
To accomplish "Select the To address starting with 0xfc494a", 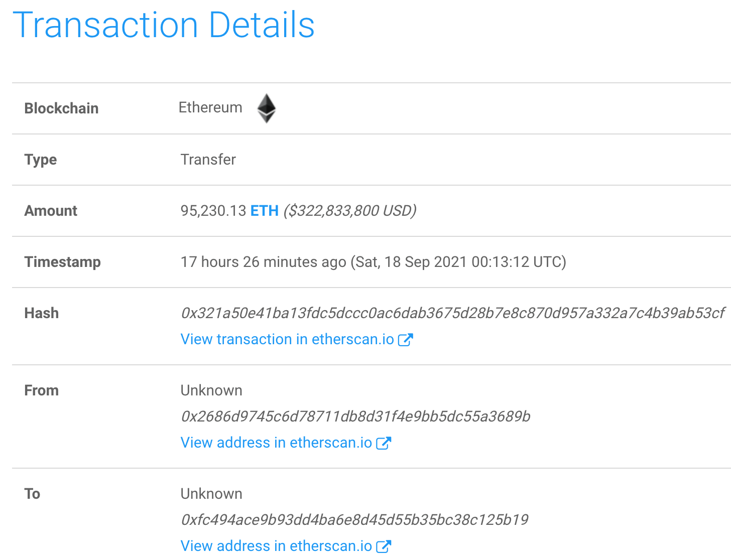I will (354, 520).
